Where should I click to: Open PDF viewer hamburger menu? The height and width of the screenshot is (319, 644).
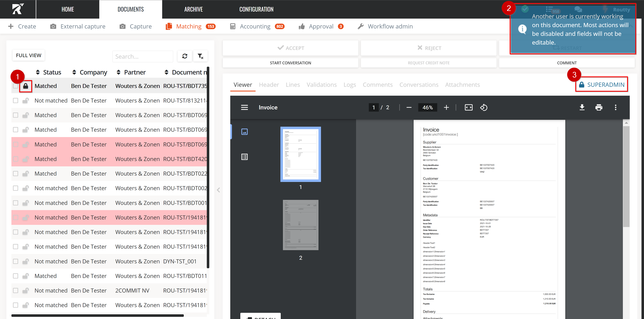tap(244, 107)
